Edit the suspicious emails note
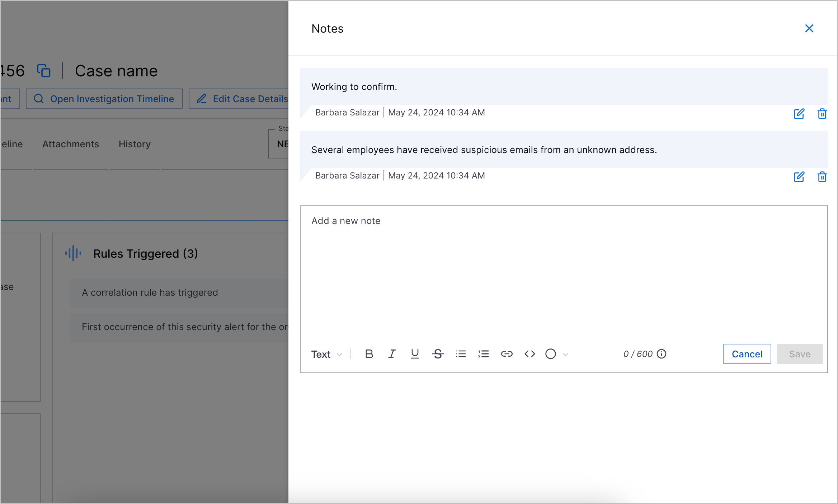The height and width of the screenshot is (504, 838). coord(799,177)
